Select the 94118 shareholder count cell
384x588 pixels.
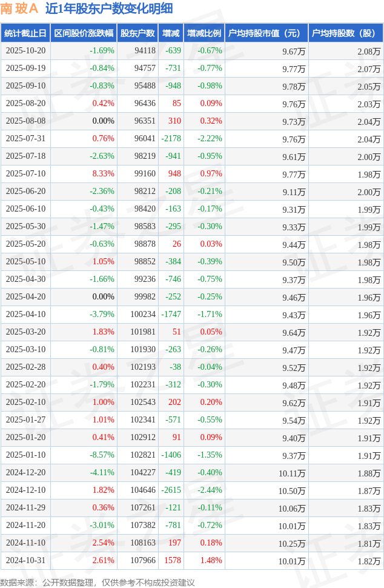(145, 51)
